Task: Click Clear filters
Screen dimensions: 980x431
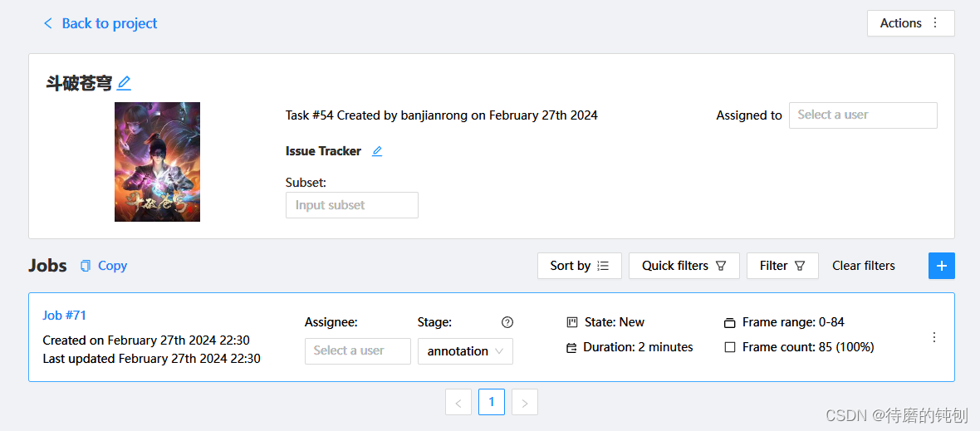Action: coord(863,266)
